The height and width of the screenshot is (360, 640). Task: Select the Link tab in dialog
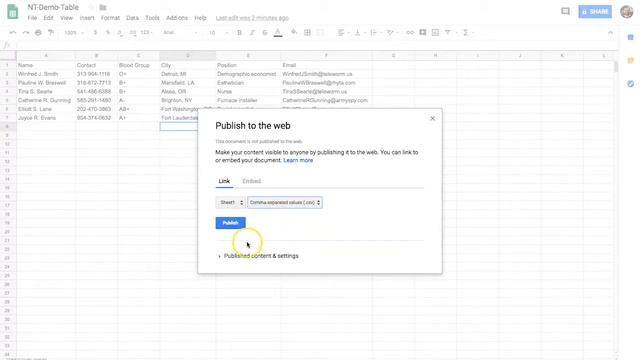[224, 181]
